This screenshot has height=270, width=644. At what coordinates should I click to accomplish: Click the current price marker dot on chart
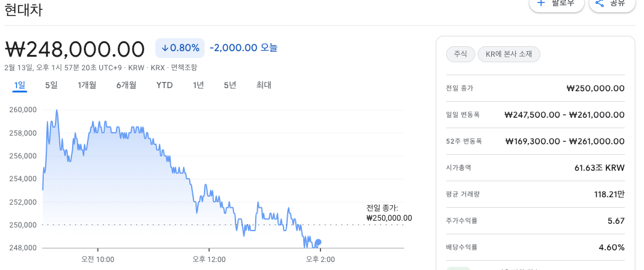(x=318, y=242)
